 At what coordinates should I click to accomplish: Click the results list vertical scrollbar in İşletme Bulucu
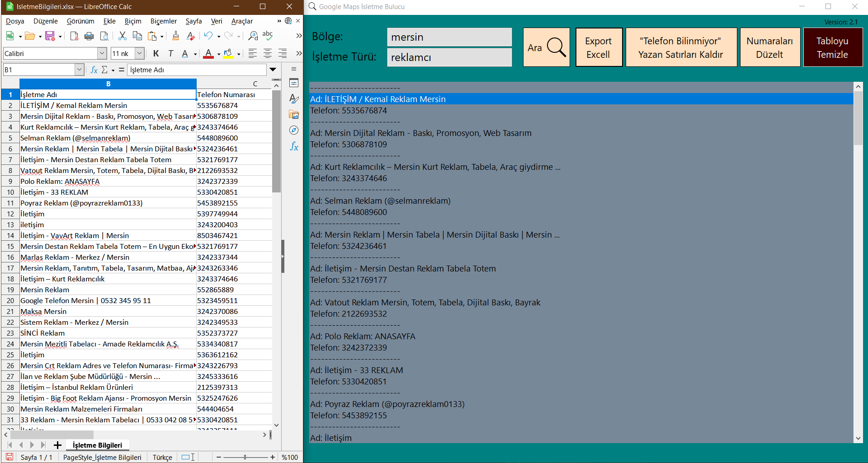point(858,262)
